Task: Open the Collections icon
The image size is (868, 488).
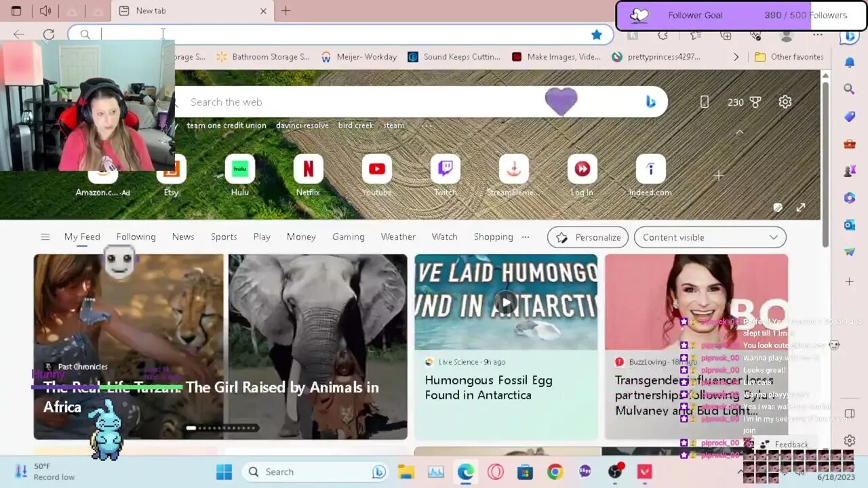Action: (x=726, y=35)
